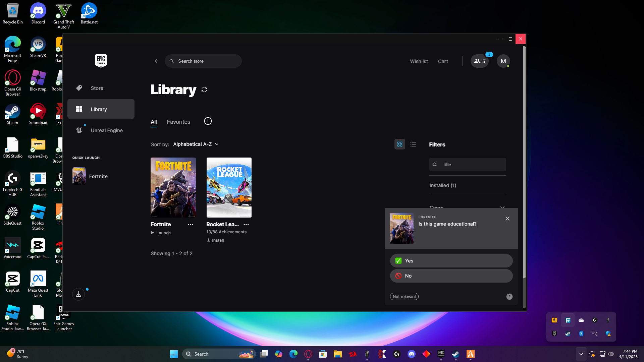Add a new collection with plus icon
The height and width of the screenshot is (362, 644).
pos(208,121)
